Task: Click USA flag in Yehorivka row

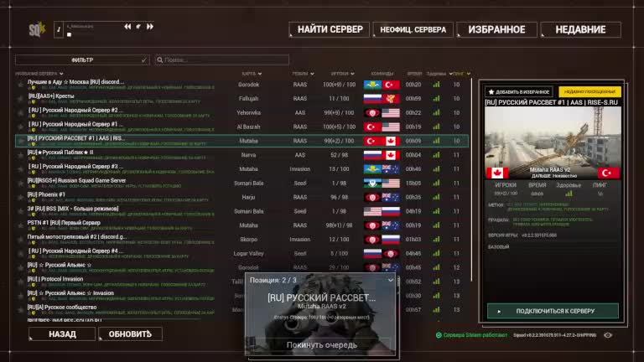Action: click(x=391, y=113)
